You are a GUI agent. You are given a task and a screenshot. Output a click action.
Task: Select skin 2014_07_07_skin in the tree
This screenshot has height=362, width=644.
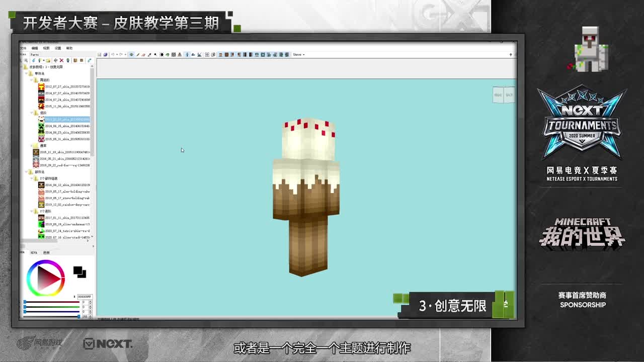[64, 93]
